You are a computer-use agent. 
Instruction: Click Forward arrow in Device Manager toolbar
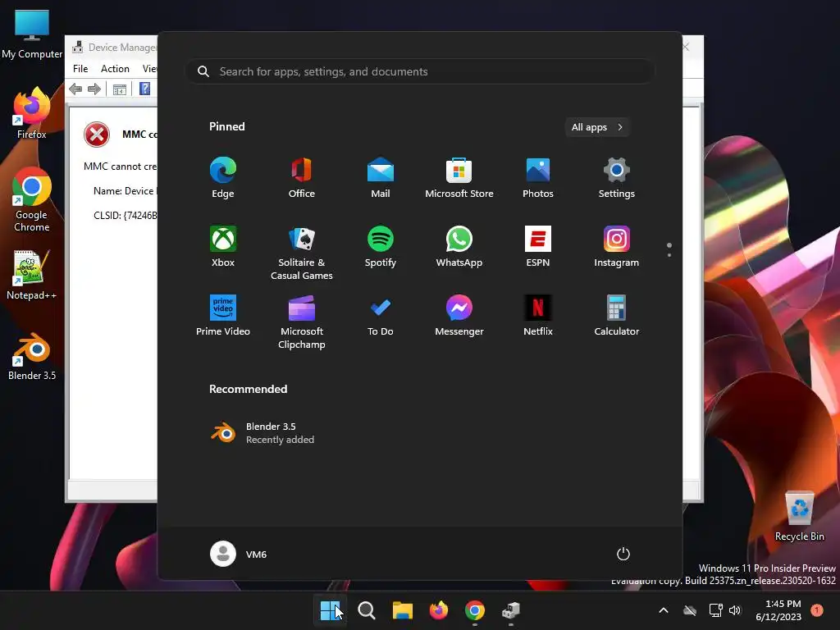(x=94, y=89)
